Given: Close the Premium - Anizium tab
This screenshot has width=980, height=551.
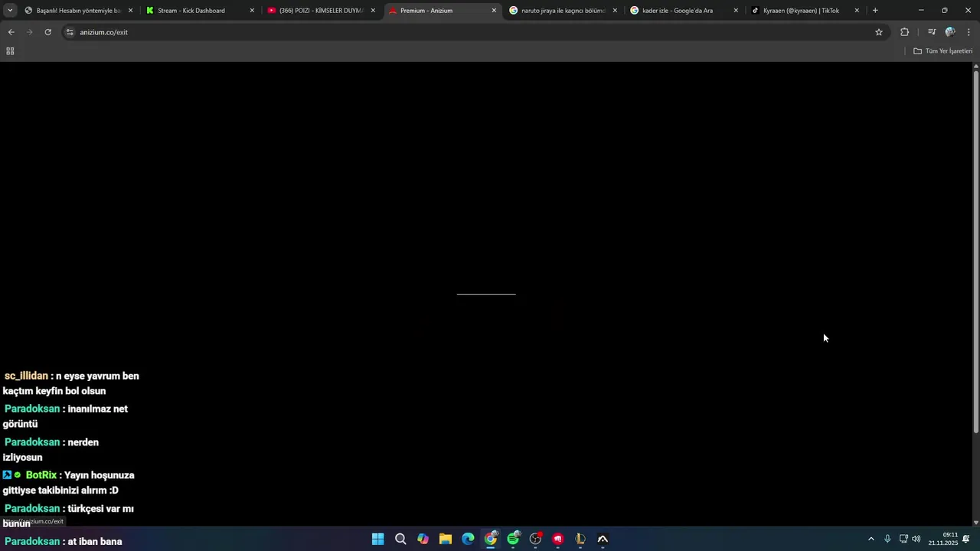Looking at the screenshot, I should coord(494,11).
